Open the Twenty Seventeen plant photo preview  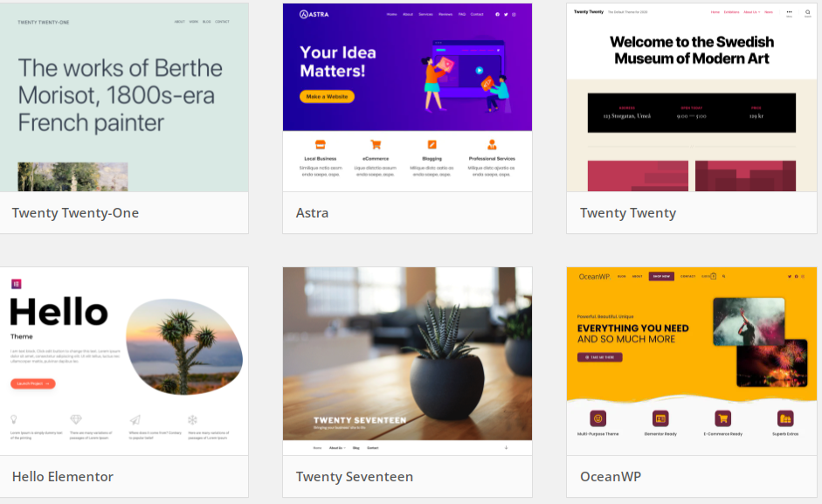407,362
